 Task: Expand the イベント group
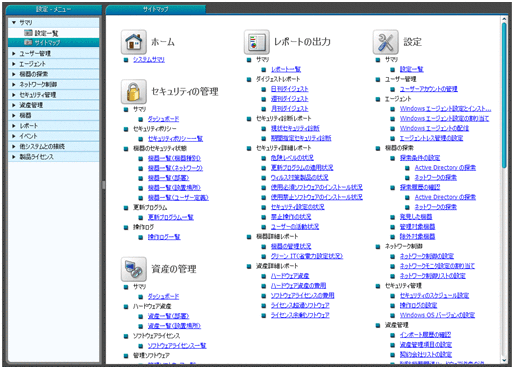[14, 136]
